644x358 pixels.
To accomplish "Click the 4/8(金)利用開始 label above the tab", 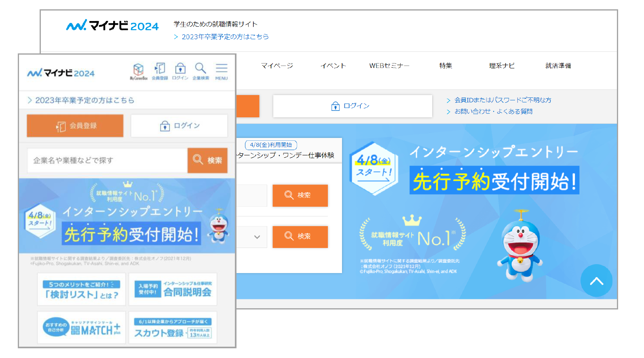I will (x=271, y=145).
